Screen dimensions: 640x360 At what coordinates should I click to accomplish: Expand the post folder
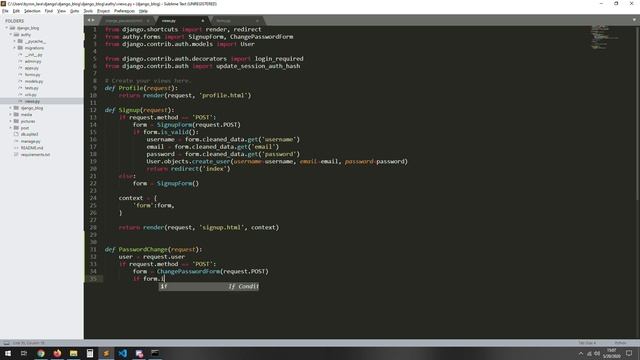(x=11, y=128)
